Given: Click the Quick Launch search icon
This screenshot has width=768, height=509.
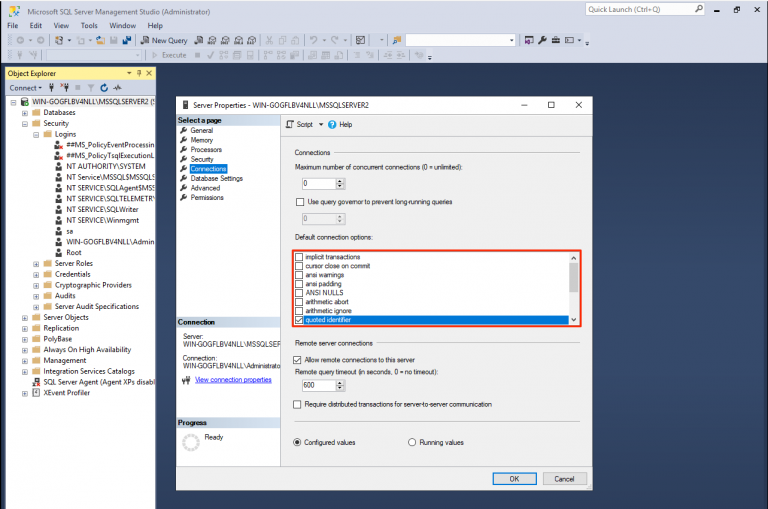Looking at the screenshot, I should (698, 9).
